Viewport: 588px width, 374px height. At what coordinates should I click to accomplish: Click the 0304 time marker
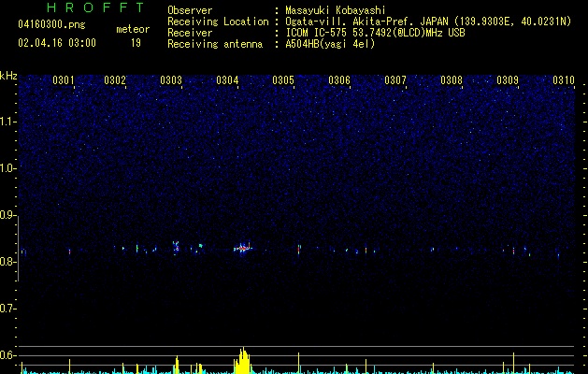pos(227,80)
